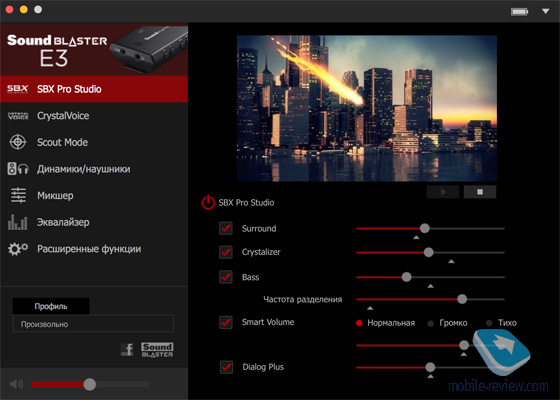This screenshot has width=560, height=400.
Task: Mute using the master volume speaker icon
Action: (16, 384)
